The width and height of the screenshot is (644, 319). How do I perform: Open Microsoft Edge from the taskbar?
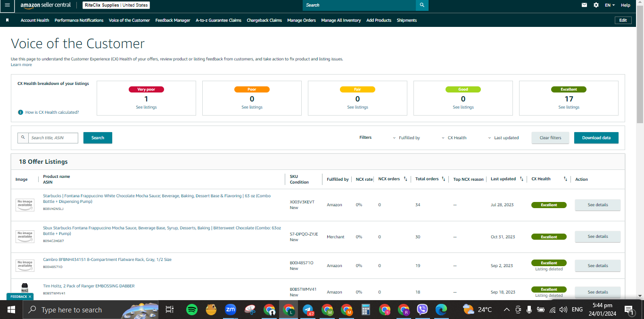[x=441, y=310]
